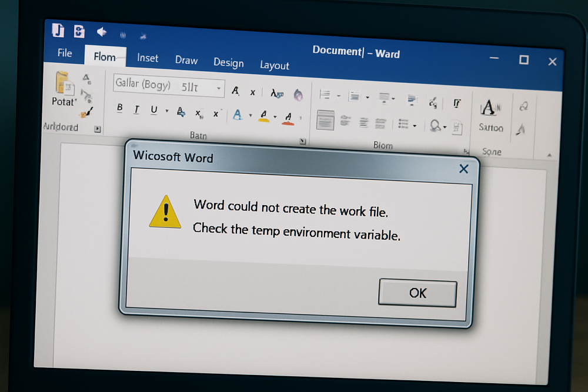Click the magnifier shading icon in Blom group
This screenshot has height=392, width=588.
click(x=436, y=126)
